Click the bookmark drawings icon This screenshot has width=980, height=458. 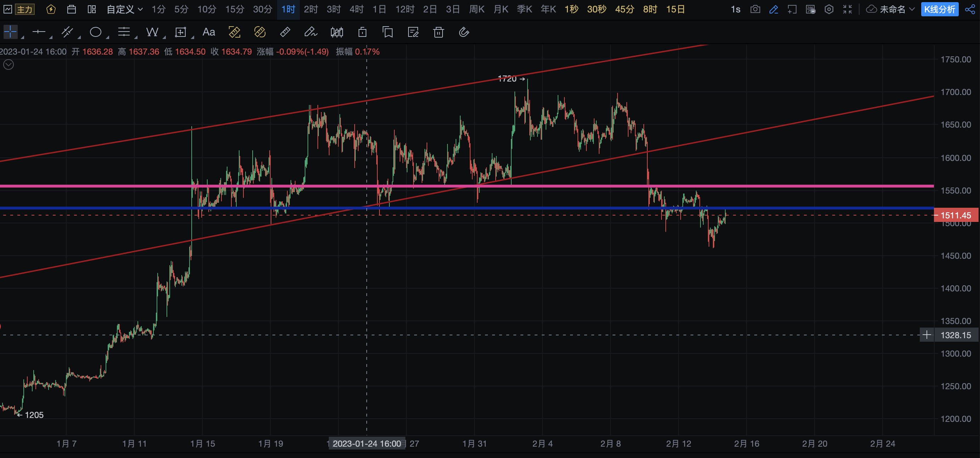click(388, 32)
